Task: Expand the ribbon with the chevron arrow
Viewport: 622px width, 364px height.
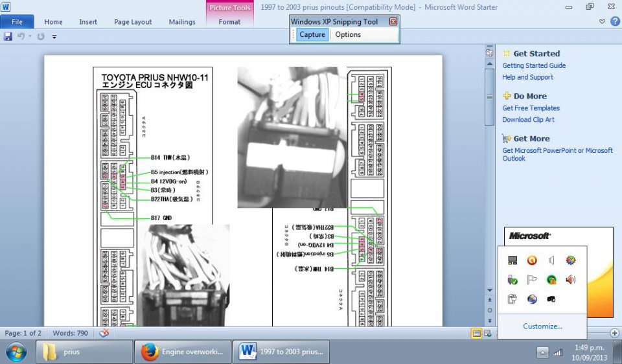Action: 602,22
